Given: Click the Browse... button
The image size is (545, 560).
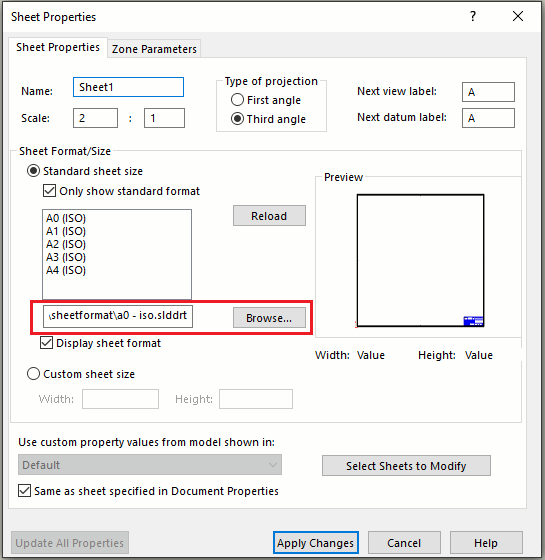Looking at the screenshot, I should tap(269, 318).
